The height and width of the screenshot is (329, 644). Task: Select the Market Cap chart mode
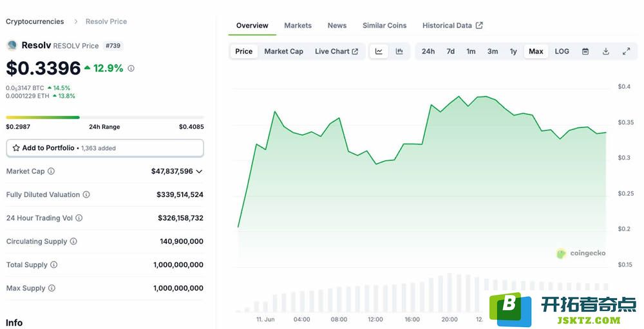284,52
